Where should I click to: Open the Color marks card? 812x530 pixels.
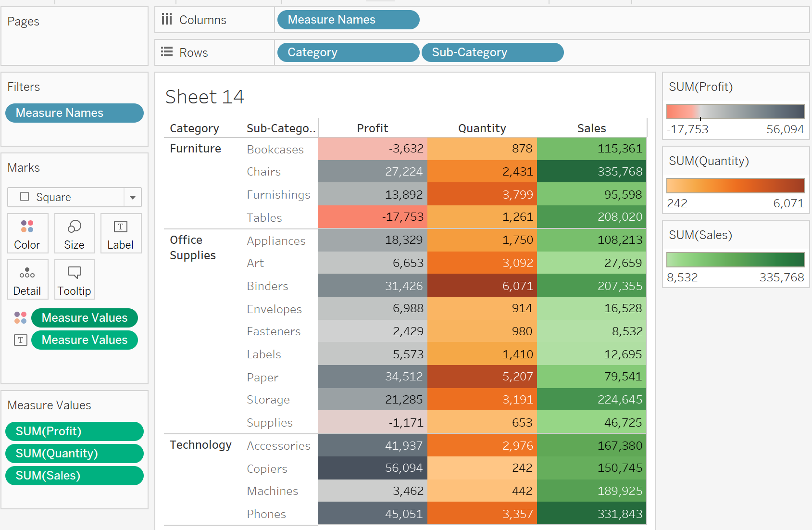(x=27, y=233)
